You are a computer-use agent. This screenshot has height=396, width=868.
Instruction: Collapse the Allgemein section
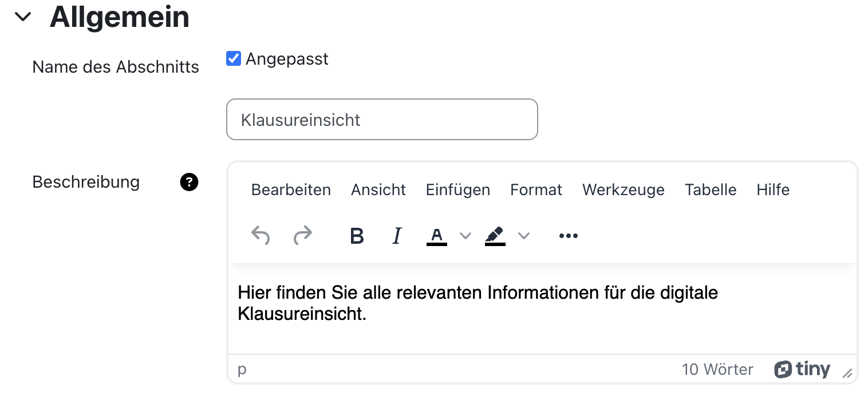[23, 16]
